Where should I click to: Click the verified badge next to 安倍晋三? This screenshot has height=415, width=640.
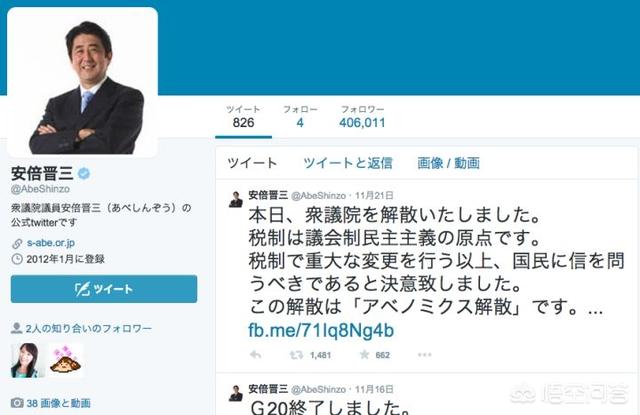pyautogui.click(x=84, y=173)
